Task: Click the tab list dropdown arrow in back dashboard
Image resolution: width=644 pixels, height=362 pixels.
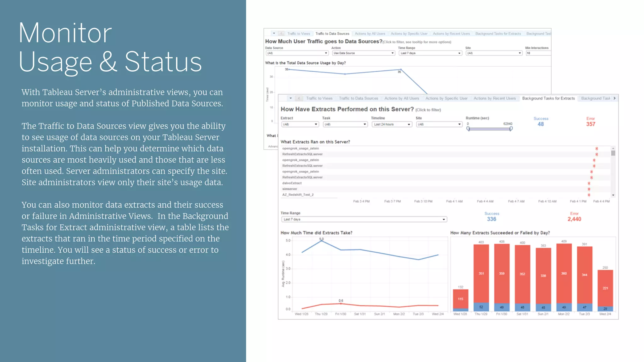Action: [x=274, y=33]
